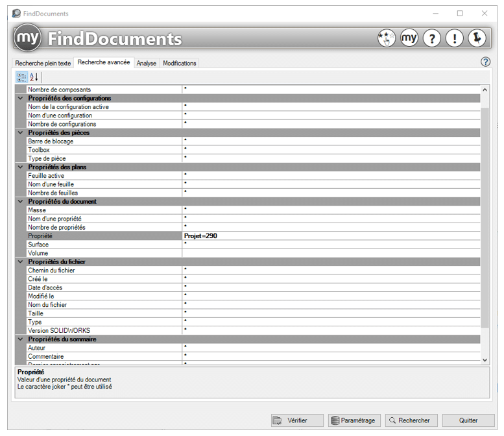Select Nom d'une propriété row

tap(253, 219)
